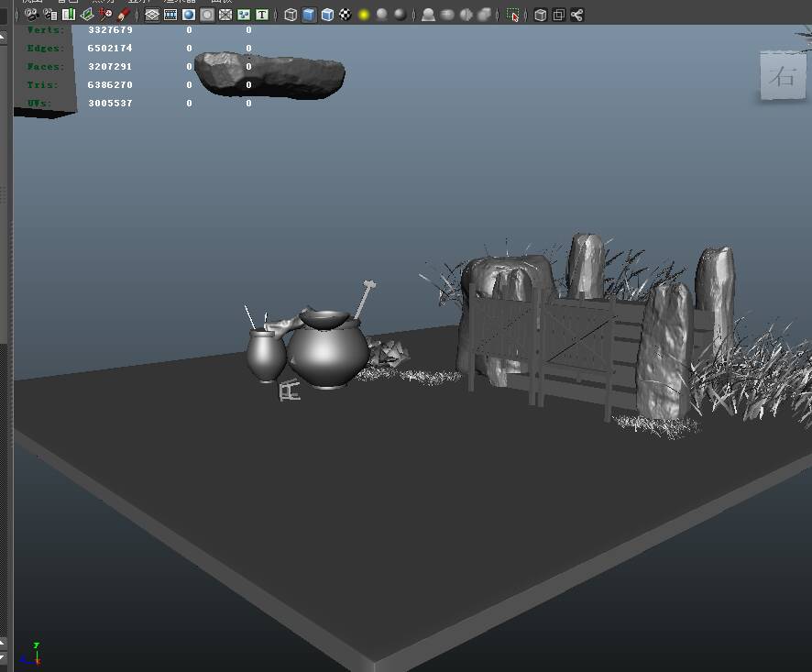Toggle X-Ray mode cube icon
Image resolution: width=812 pixels, height=672 pixels.
pos(540,15)
